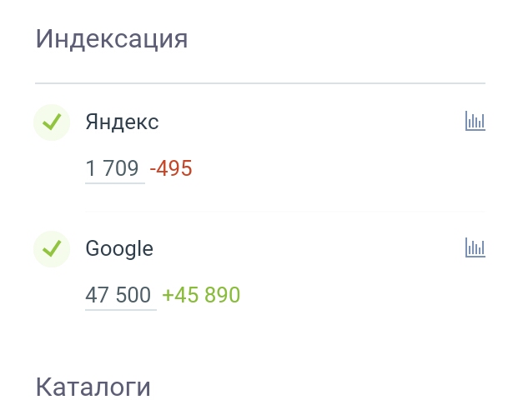Click the red -495 change value
Image resolution: width=528 pixels, height=420 pixels.
[x=171, y=169]
